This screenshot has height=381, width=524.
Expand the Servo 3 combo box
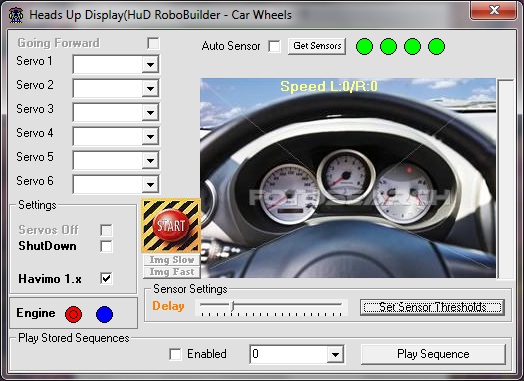pos(150,112)
